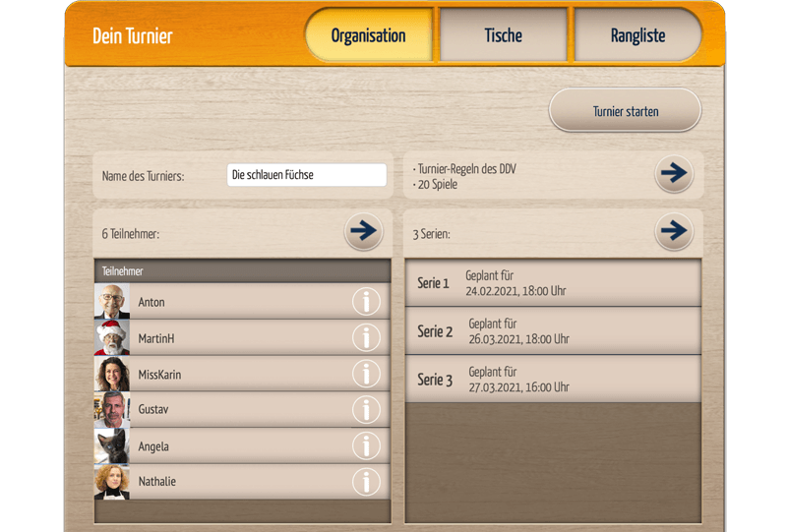
Task: Open tournament rules with the arrow button
Action: 674,174
